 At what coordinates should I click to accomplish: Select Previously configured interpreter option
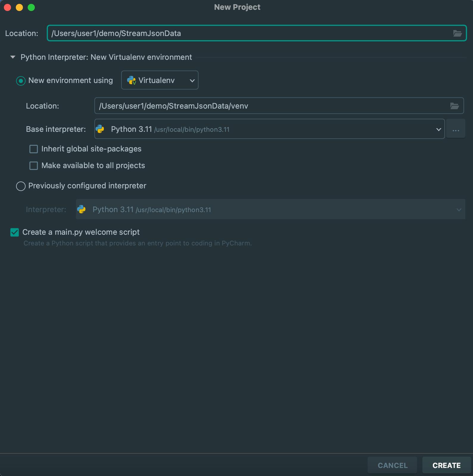coord(21,186)
